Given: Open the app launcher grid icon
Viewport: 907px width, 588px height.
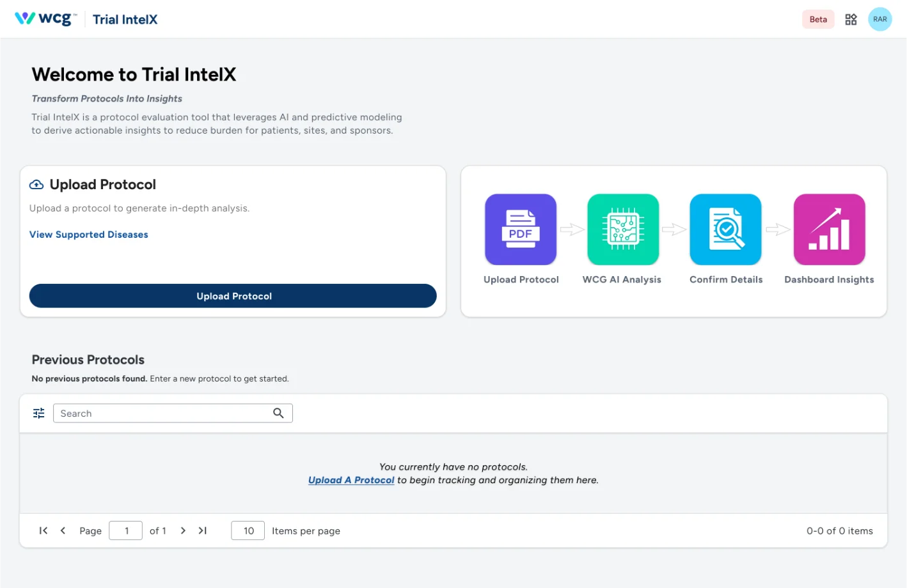Looking at the screenshot, I should tap(851, 19).
